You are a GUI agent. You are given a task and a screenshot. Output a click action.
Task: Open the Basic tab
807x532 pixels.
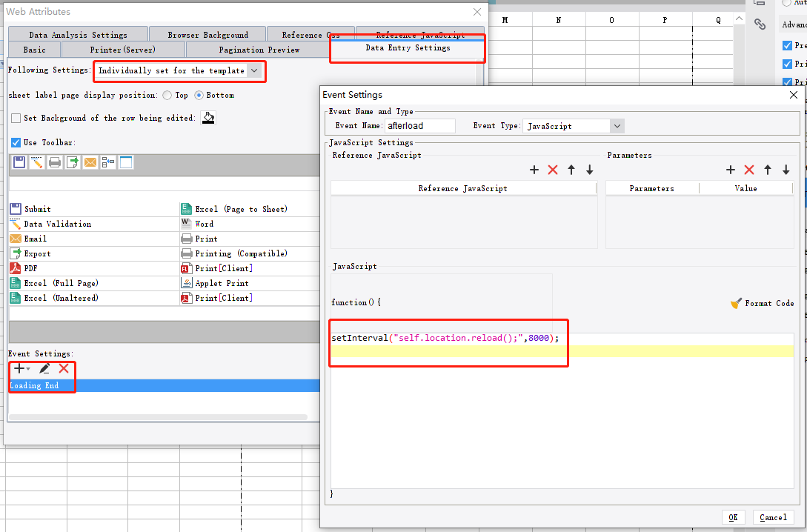click(x=35, y=50)
